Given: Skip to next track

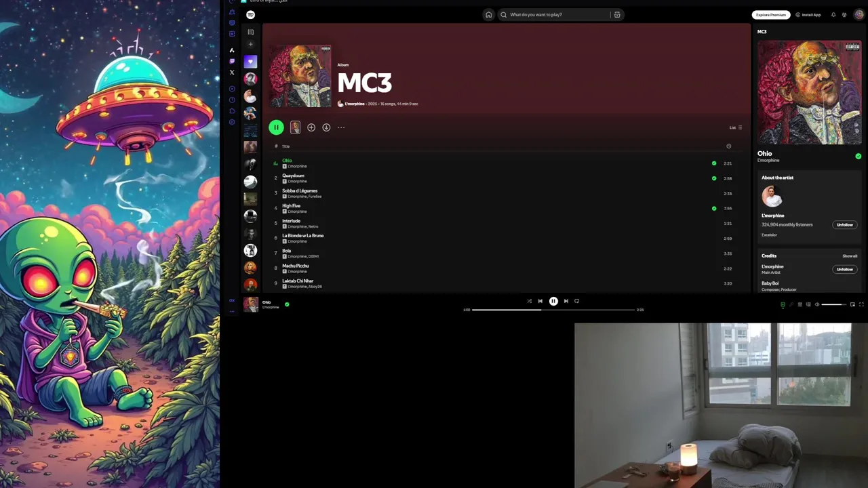Looking at the screenshot, I should pos(566,301).
